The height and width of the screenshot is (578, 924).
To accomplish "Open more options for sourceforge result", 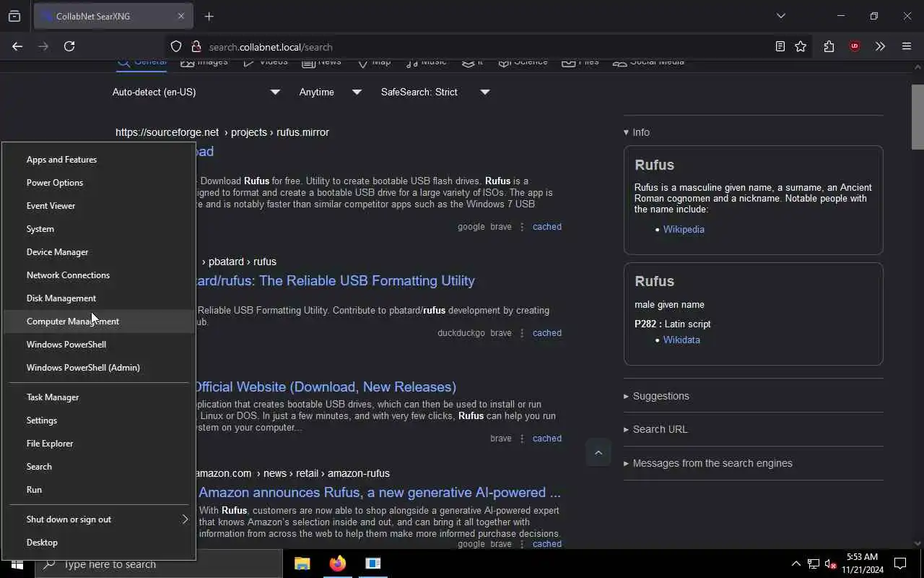I will (x=522, y=227).
